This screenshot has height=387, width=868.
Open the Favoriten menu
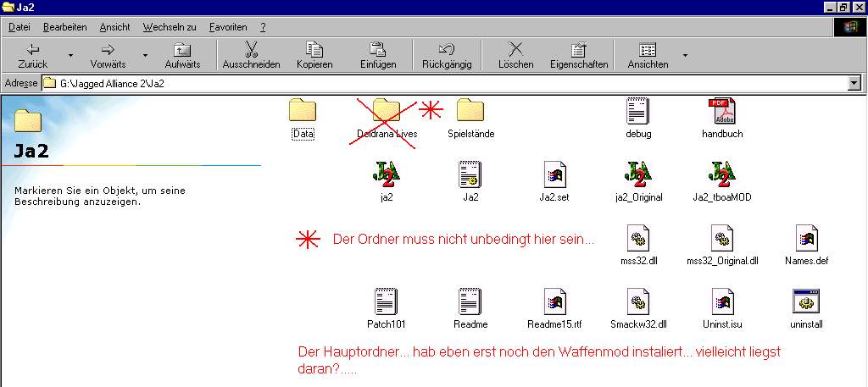pos(228,27)
